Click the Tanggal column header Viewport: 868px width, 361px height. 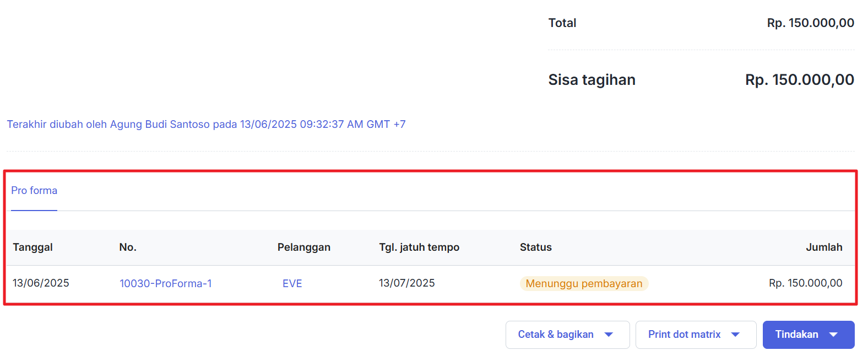point(33,247)
